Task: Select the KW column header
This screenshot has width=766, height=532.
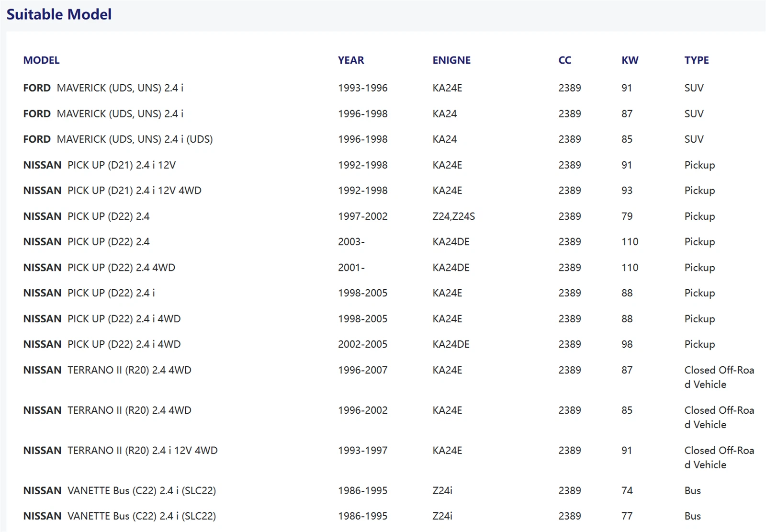Action: pos(630,60)
